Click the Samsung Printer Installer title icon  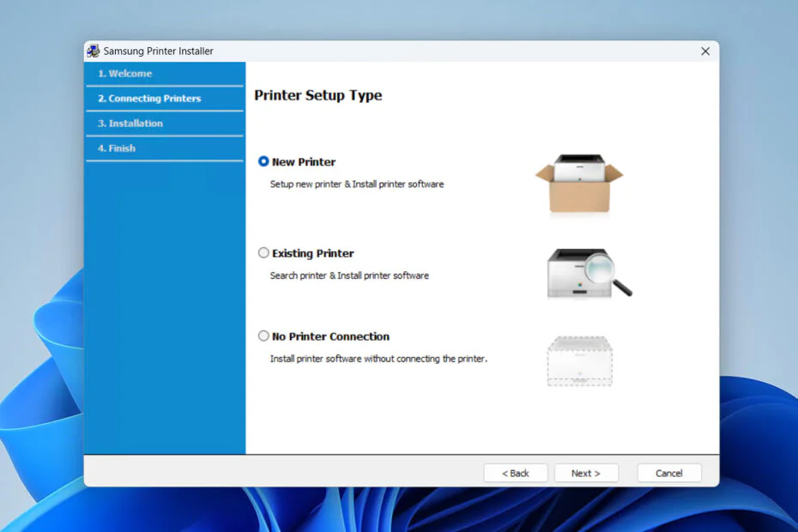[94, 51]
